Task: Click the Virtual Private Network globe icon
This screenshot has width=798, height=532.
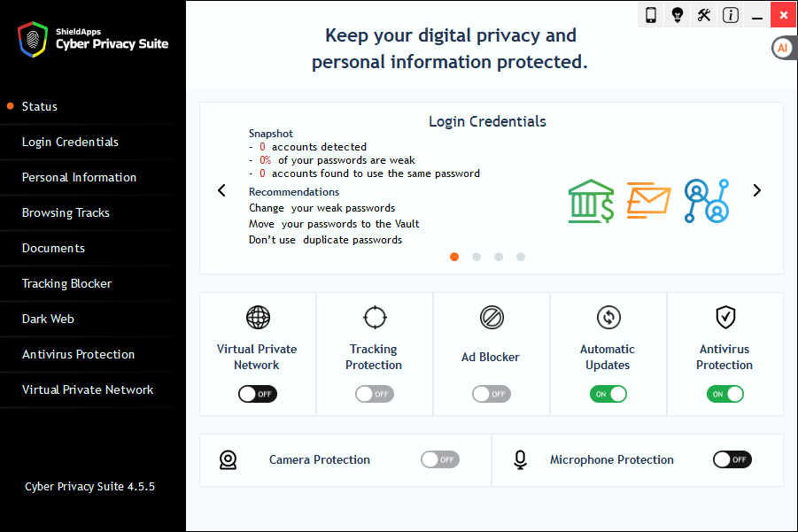Action: [258, 318]
